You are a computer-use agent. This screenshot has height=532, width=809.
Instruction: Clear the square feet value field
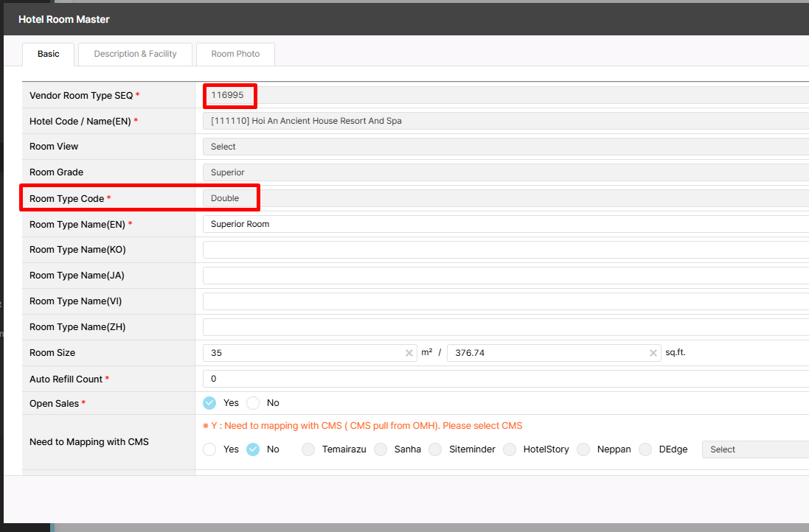pos(653,353)
